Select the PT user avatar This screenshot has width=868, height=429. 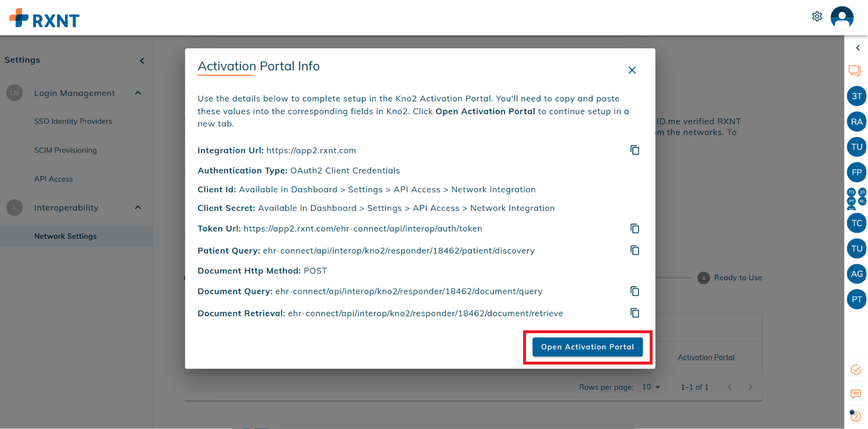click(857, 300)
